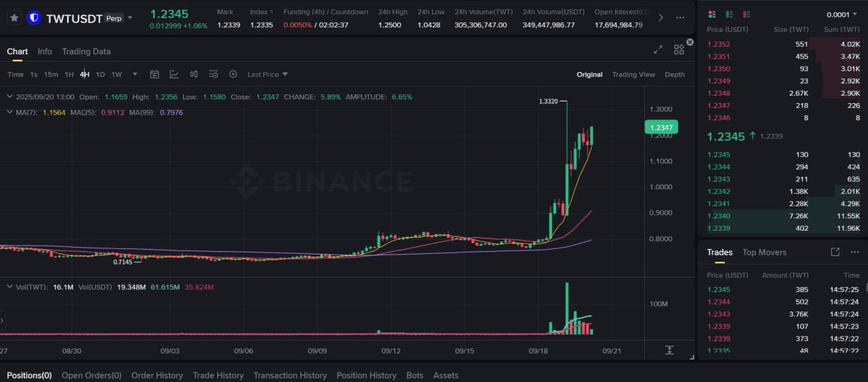Open the Bots tab
Screen dimensions: 868x382
(x=414, y=375)
